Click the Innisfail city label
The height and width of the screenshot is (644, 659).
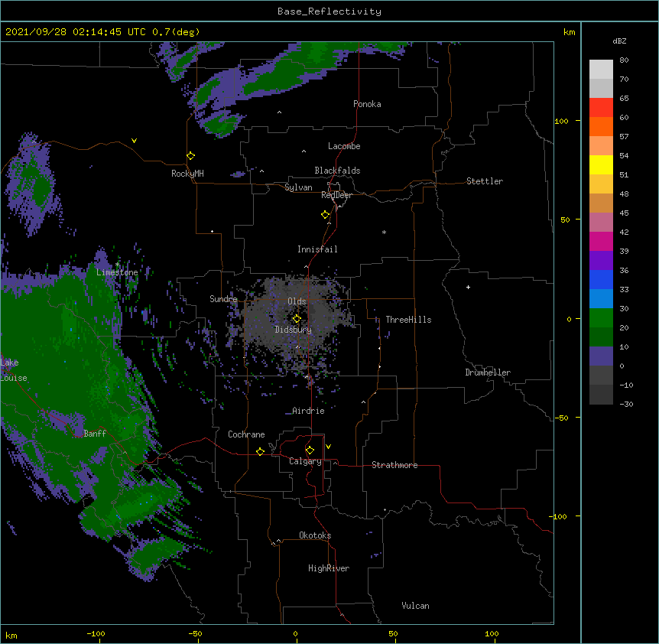[317, 249]
